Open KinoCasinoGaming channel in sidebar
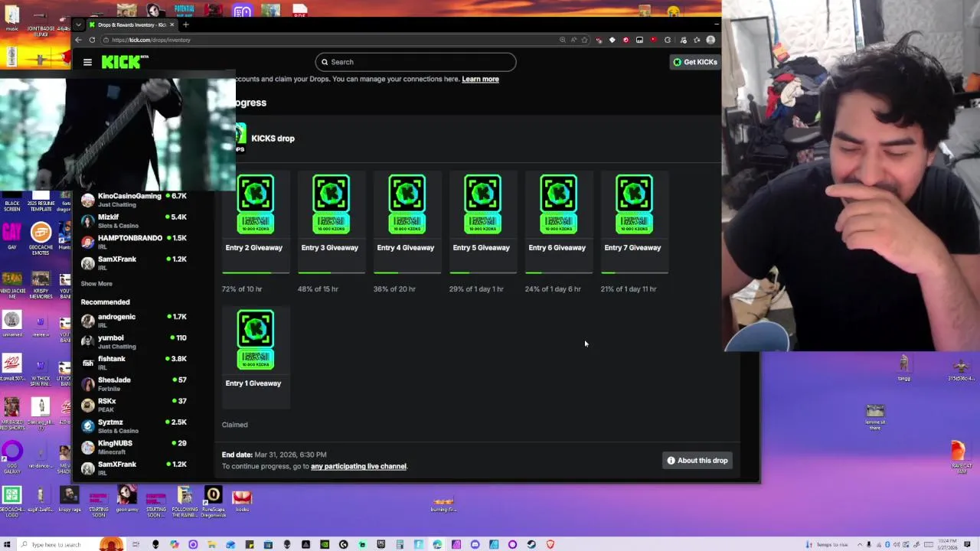Screen dimensions: 980x551 point(134,200)
